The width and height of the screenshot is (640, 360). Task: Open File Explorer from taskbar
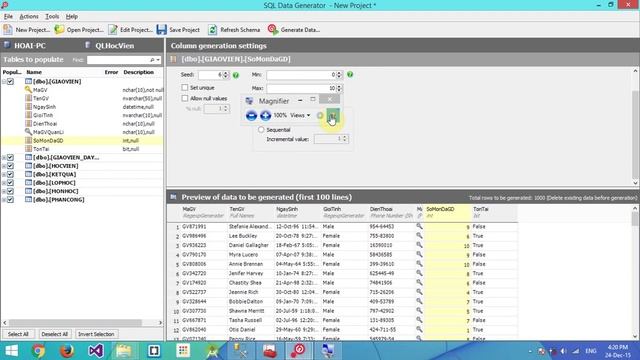(124, 351)
